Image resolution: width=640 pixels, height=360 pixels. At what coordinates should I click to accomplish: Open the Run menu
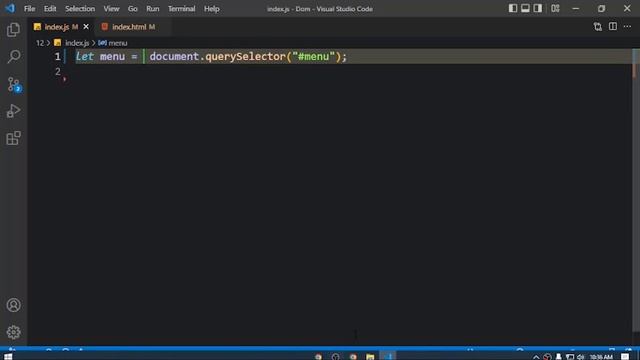153,9
